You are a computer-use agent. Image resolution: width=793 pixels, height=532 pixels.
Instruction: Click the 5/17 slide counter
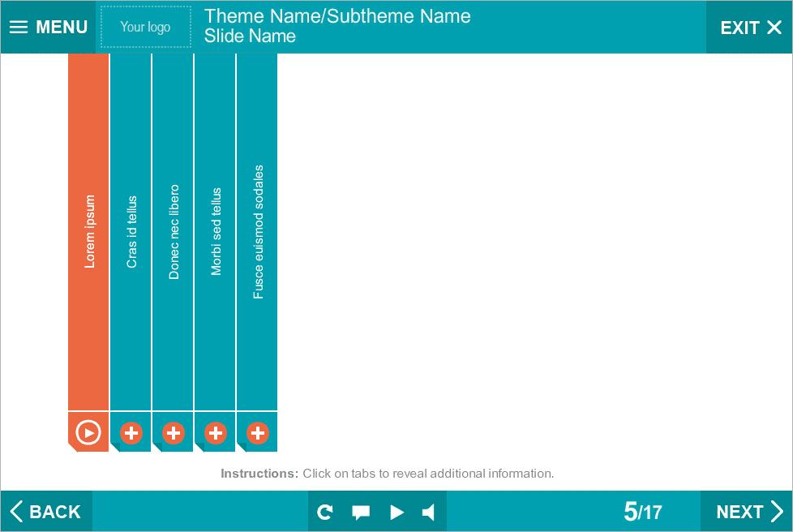642,512
